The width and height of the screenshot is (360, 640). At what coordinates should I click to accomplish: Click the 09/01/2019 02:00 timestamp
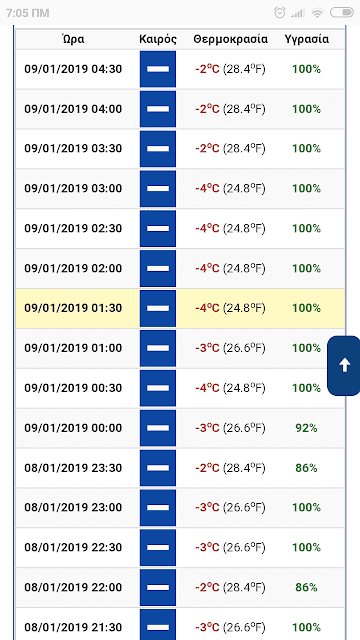pos(73,269)
